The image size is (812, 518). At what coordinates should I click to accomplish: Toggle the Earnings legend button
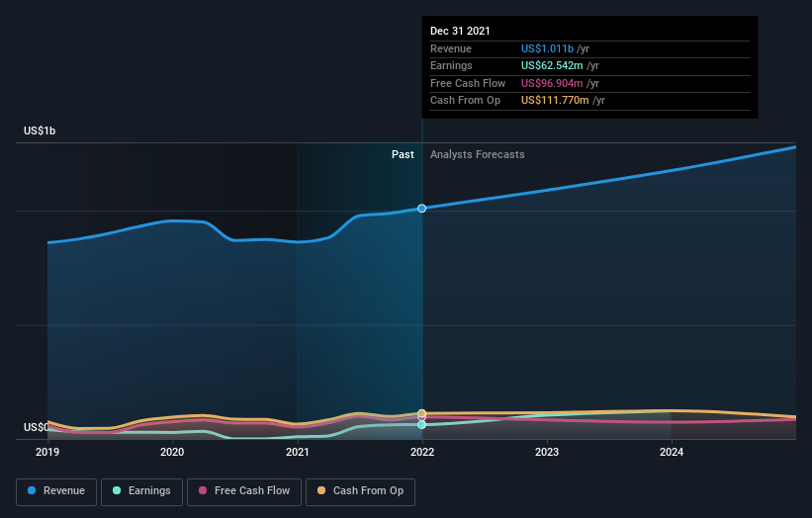click(141, 491)
